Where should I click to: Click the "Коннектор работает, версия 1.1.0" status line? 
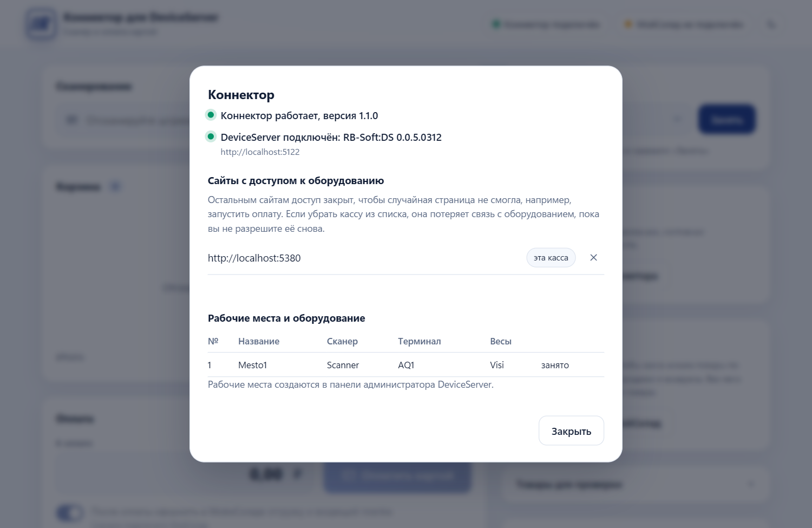(x=299, y=116)
